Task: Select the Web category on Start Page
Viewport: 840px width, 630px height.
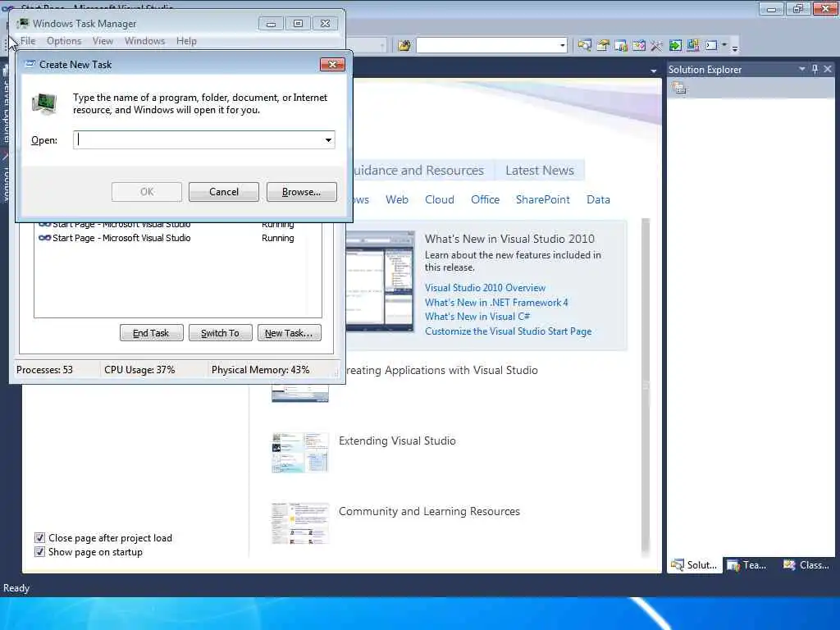Action: (397, 199)
